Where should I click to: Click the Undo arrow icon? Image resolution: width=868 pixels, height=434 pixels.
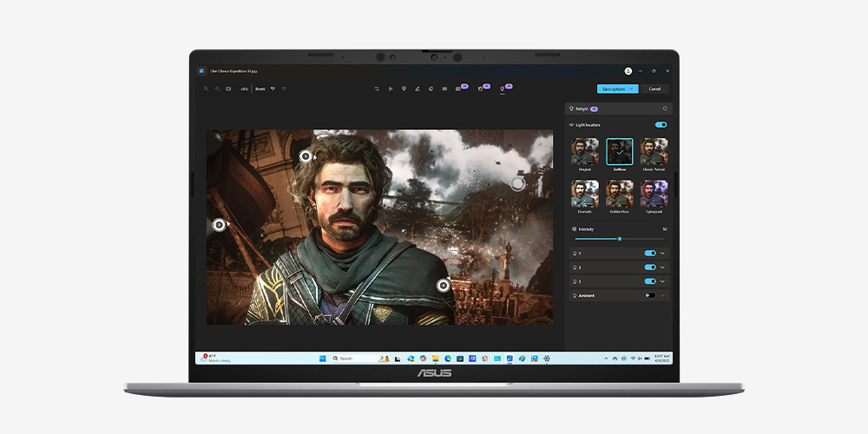coord(273,89)
